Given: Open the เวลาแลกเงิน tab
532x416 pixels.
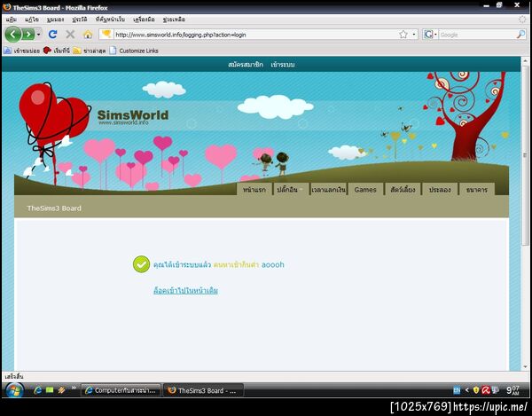Looking at the screenshot, I should [x=328, y=189].
